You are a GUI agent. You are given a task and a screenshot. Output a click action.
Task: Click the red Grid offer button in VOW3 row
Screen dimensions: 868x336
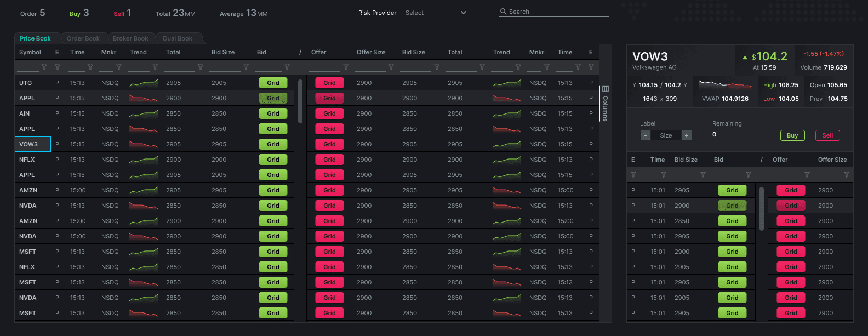[x=329, y=144]
